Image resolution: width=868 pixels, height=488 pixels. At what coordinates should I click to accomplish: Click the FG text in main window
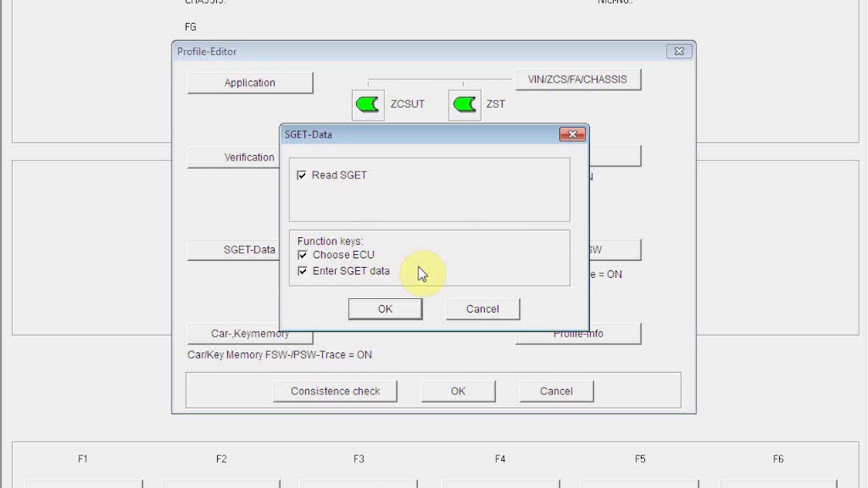(x=191, y=27)
